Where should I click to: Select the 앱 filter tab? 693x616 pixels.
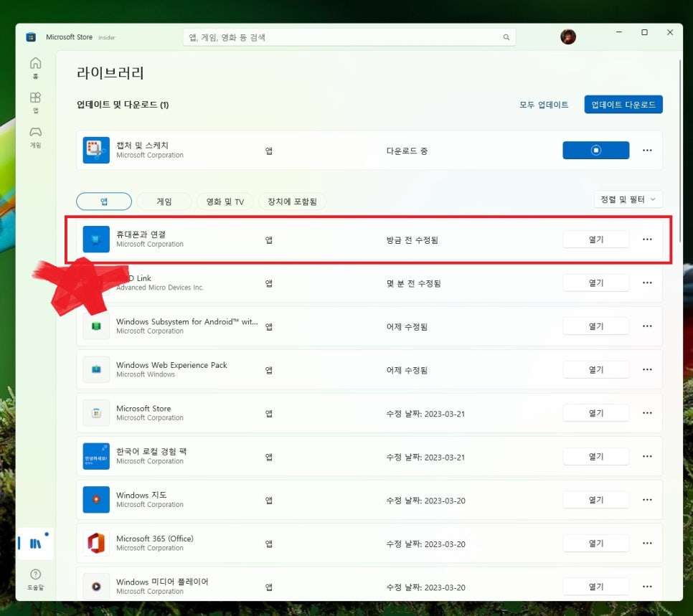click(x=104, y=202)
